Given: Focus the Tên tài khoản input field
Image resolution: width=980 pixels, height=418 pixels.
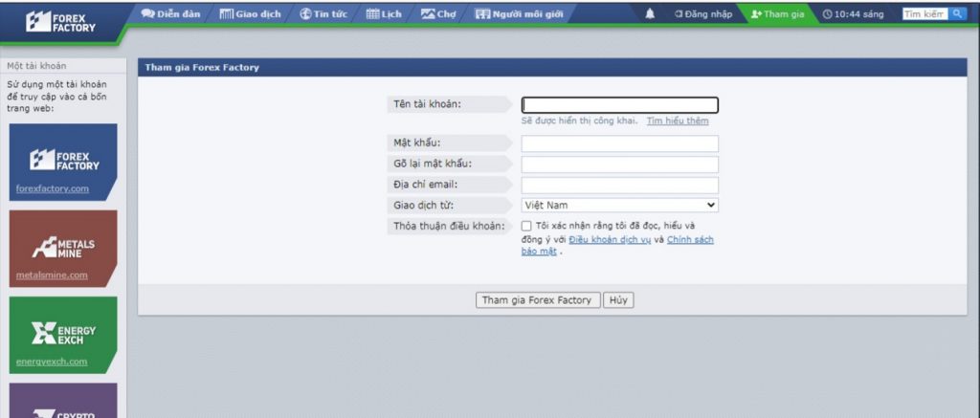Looking at the screenshot, I should point(619,105).
